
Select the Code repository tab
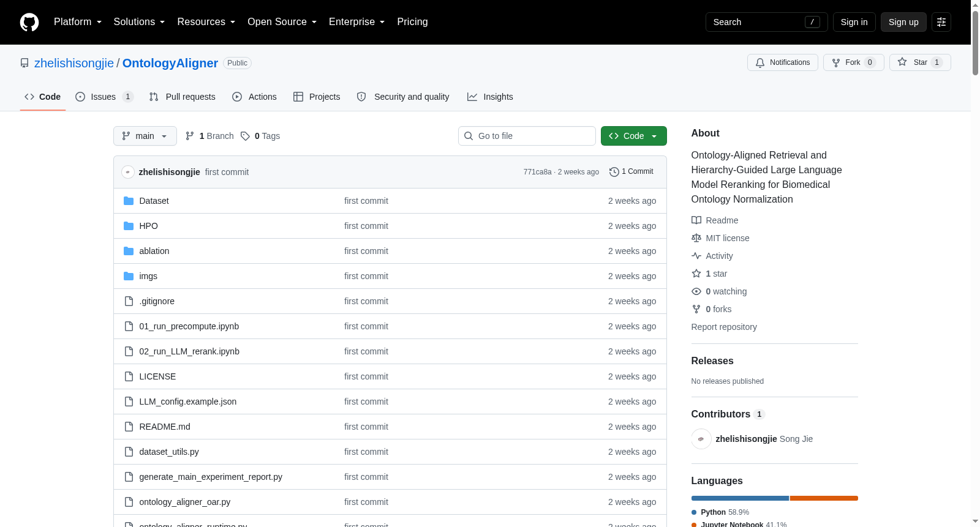(43, 97)
